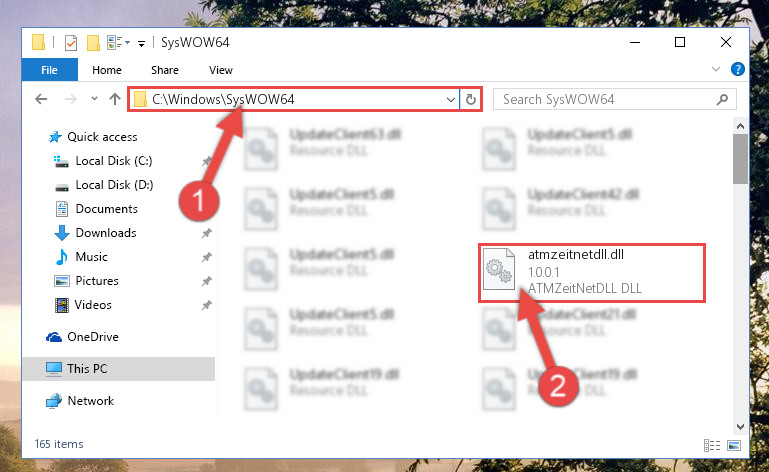Image resolution: width=769 pixels, height=472 pixels.
Task: Go back with the left arrow
Action: click(41, 100)
